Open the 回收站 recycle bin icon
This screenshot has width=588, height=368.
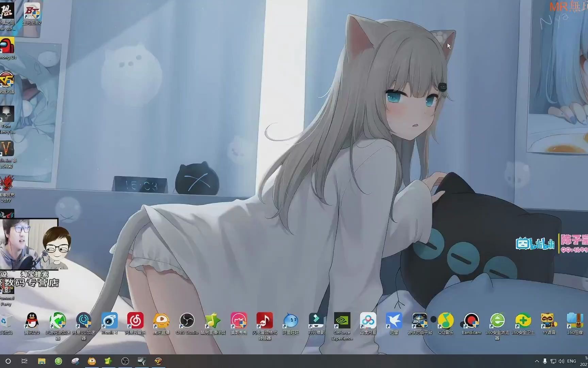[x=6, y=323]
